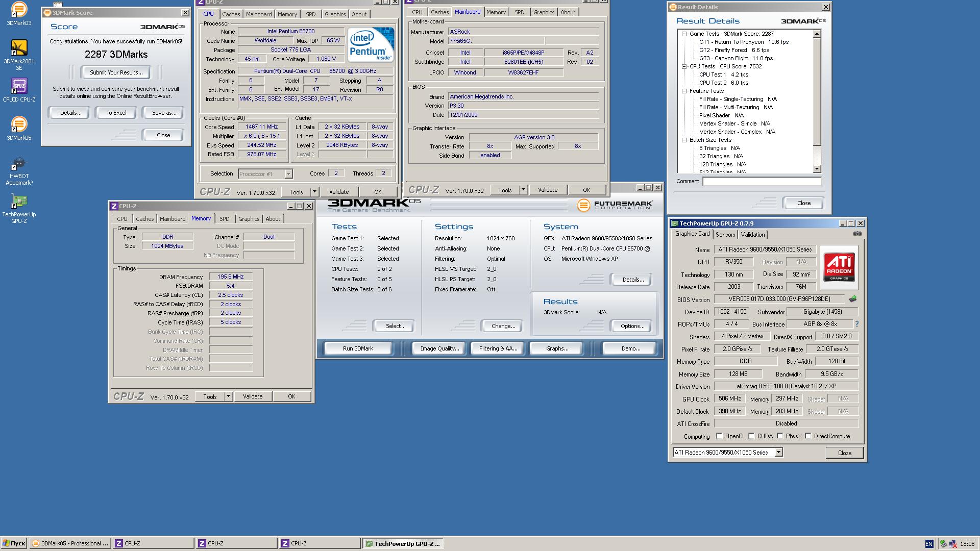Open the 3DMark05 desktop shortcut

pyautogui.click(x=19, y=129)
